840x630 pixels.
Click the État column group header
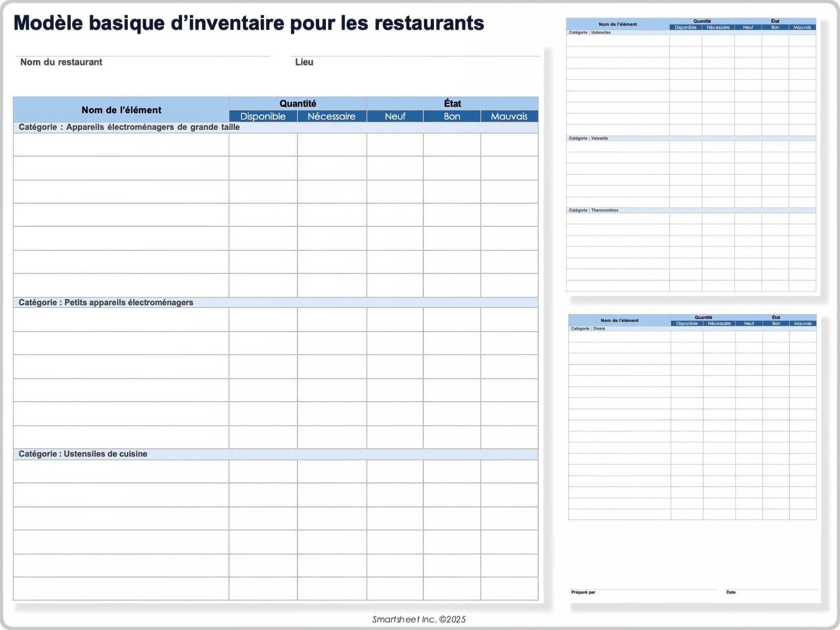[452, 104]
